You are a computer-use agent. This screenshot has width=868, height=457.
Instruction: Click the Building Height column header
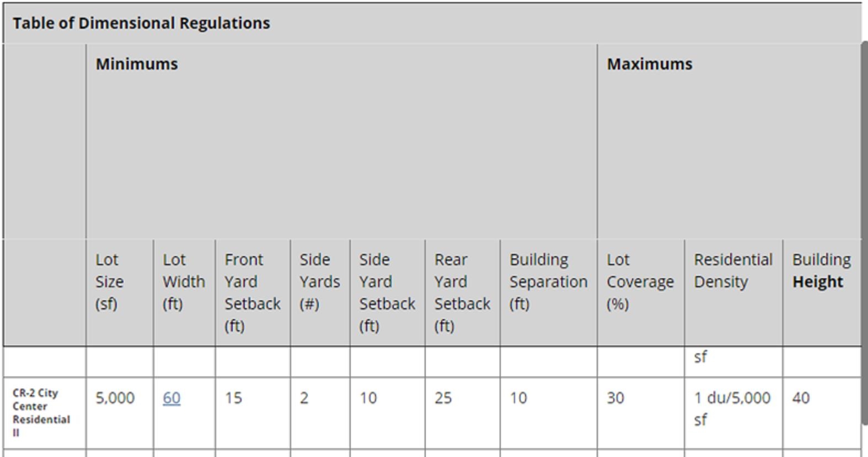click(x=821, y=270)
